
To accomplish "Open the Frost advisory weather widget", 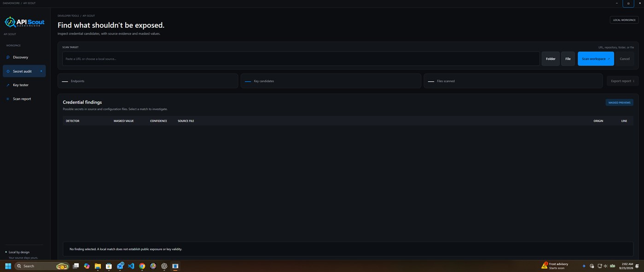I will (555, 266).
